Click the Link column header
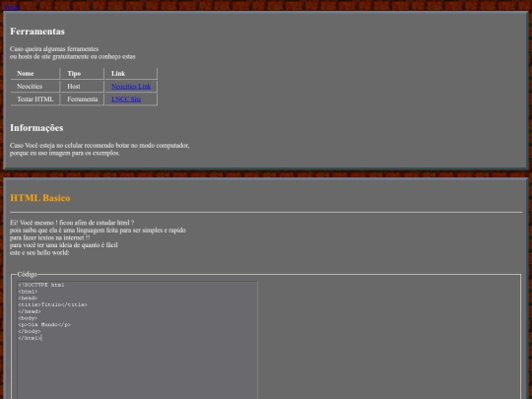Screen dimensions: 532x399 (x=131, y=74)
